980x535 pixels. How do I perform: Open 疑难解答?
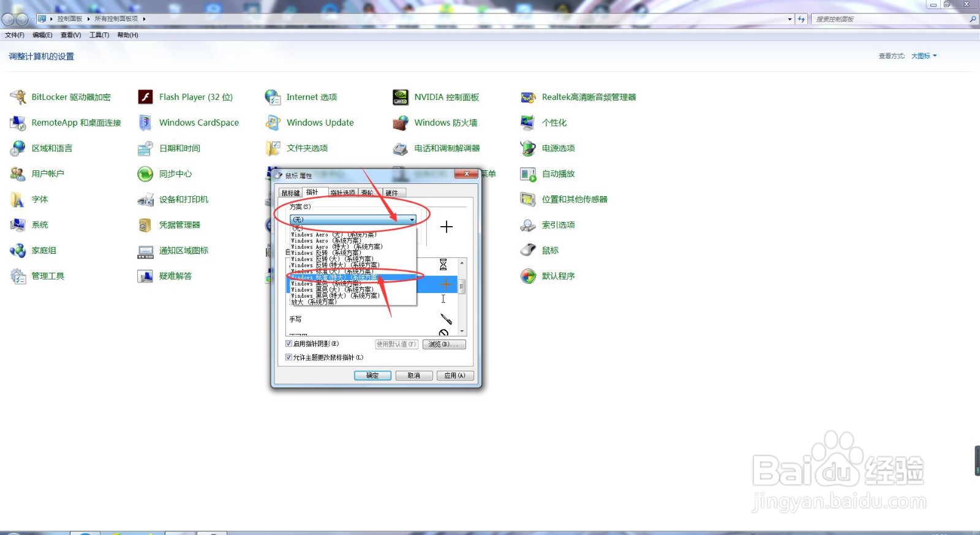(165, 276)
